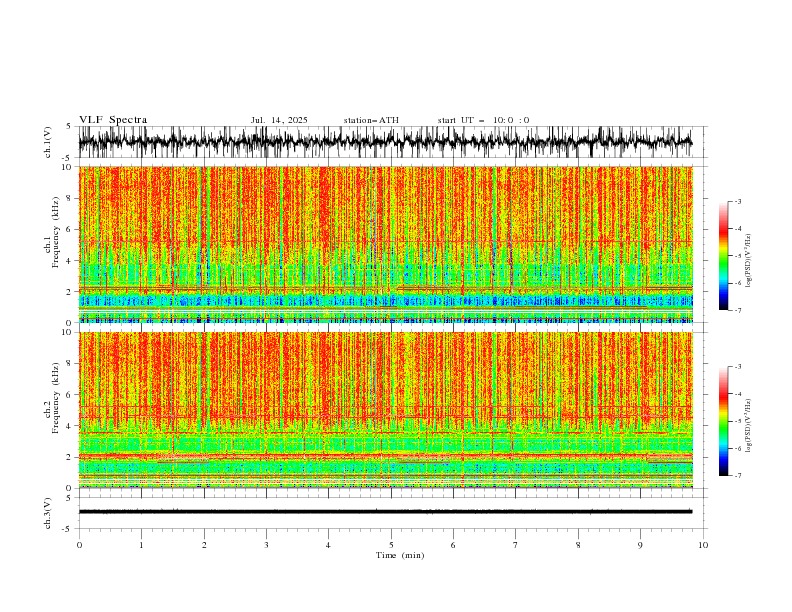This screenshot has width=792, height=612.
Task: Click time axis tick label 5
Action: tap(391, 545)
